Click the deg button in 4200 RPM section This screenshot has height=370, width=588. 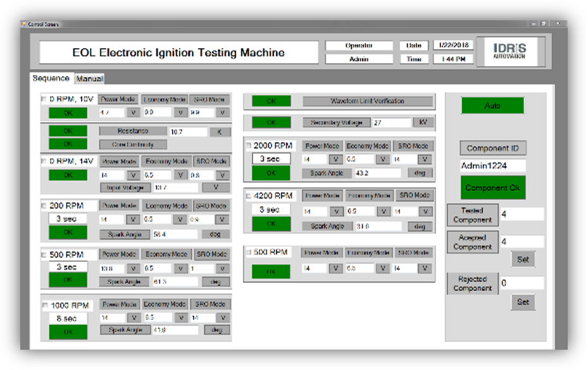pyautogui.click(x=419, y=226)
